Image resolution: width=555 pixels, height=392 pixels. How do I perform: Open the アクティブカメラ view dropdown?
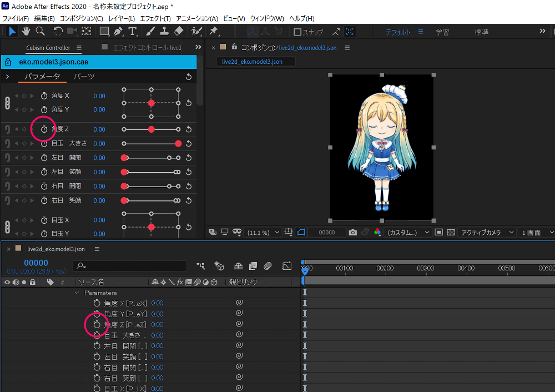487,232
